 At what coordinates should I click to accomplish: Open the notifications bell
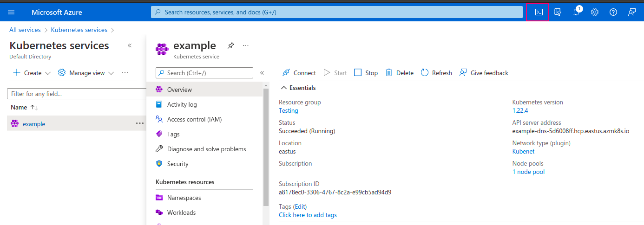point(576,12)
